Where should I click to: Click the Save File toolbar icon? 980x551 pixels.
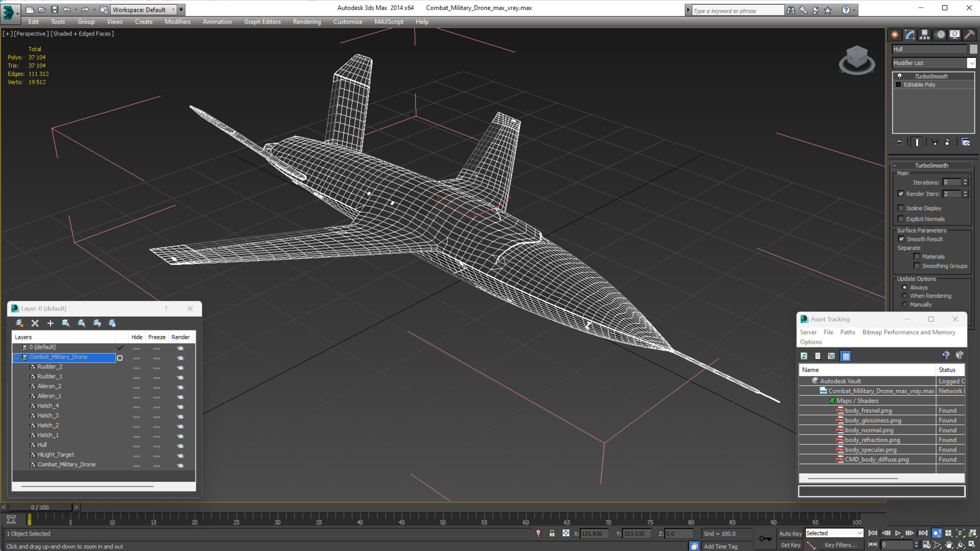[x=54, y=10]
